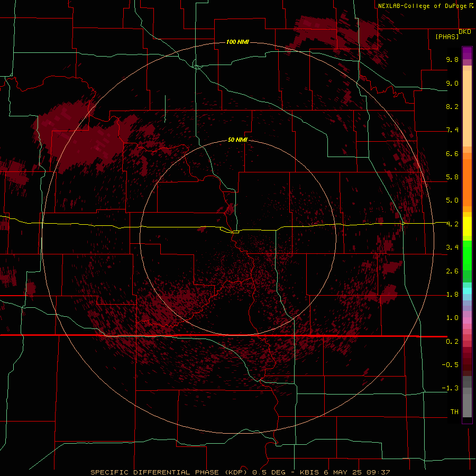Click the KDP product caption at the bottom
476x476 pixels.
(x=240, y=472)
